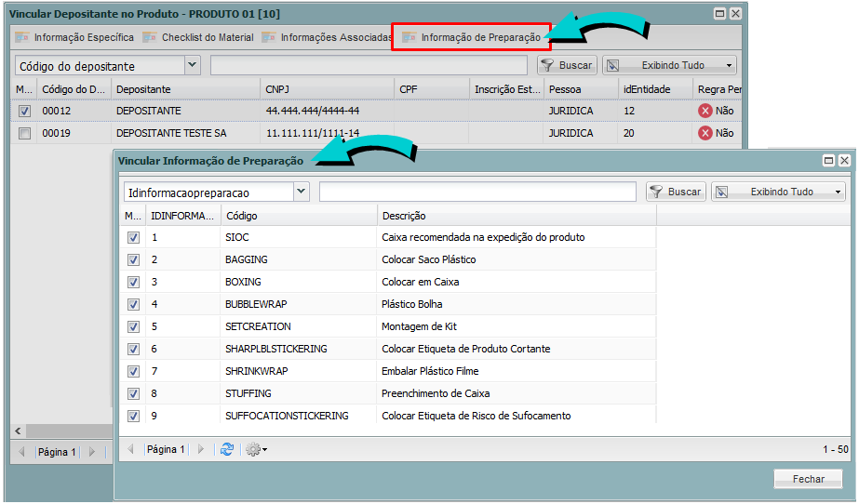Toggle checkbox for STUFFING row
The height and width of the screenshot is (504, 859).
(x=133, y=393)
